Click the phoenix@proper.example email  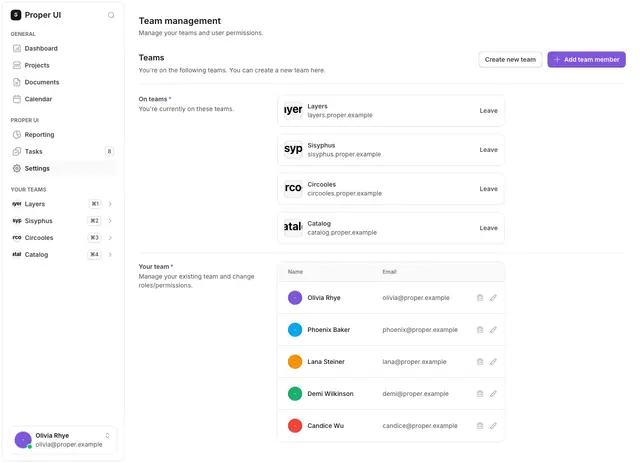420,329
